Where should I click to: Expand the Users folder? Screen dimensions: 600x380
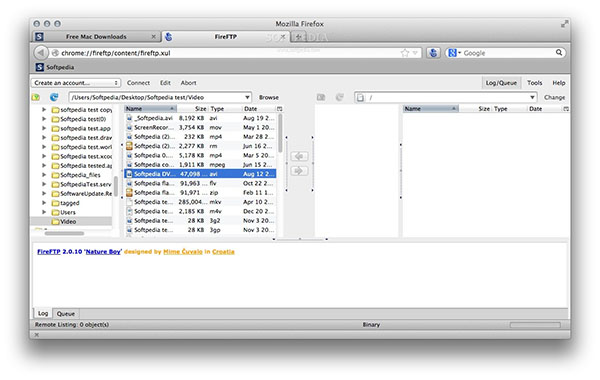coord(44,212)
